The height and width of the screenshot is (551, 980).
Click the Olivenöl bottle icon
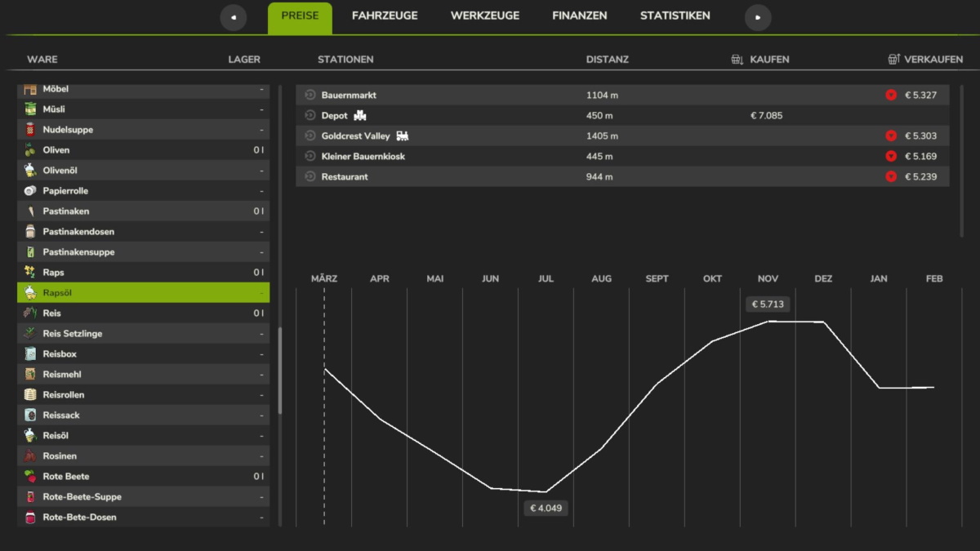point(30,171)
